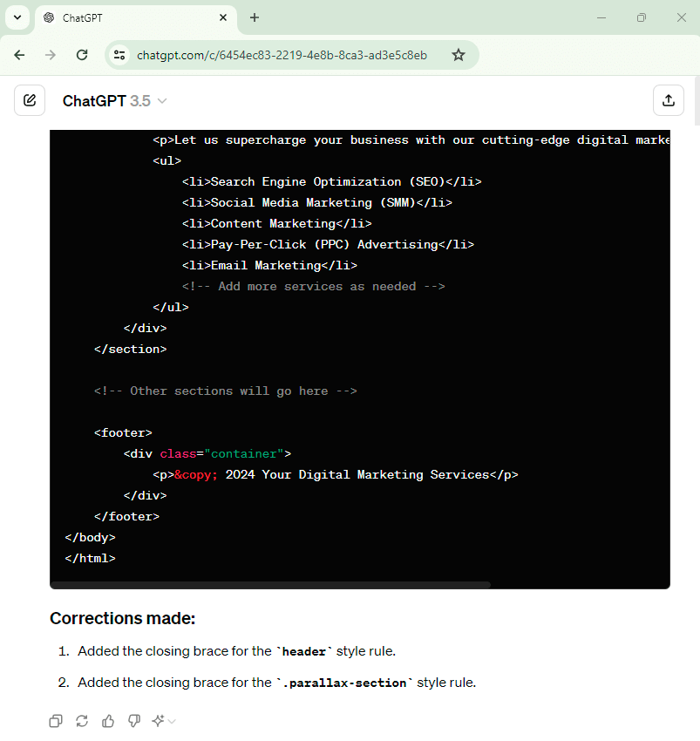Click the class="container" div line

[x=207, y=453]
